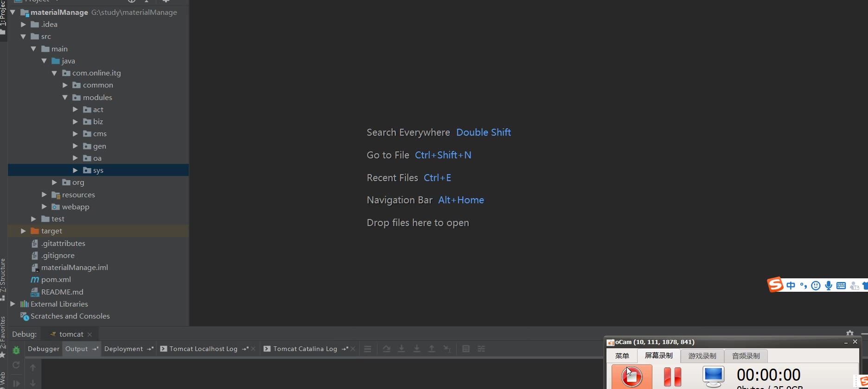The width and height of the screenshot is (868, 389).
Task: Open Sogou soft keyboard icon
Action: 841,286
